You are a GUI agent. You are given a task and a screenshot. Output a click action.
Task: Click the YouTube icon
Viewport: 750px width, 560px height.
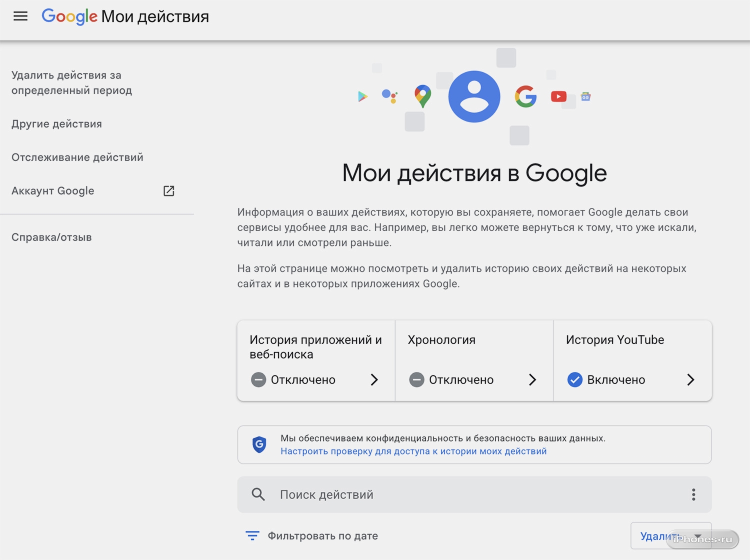click(558, 96)
